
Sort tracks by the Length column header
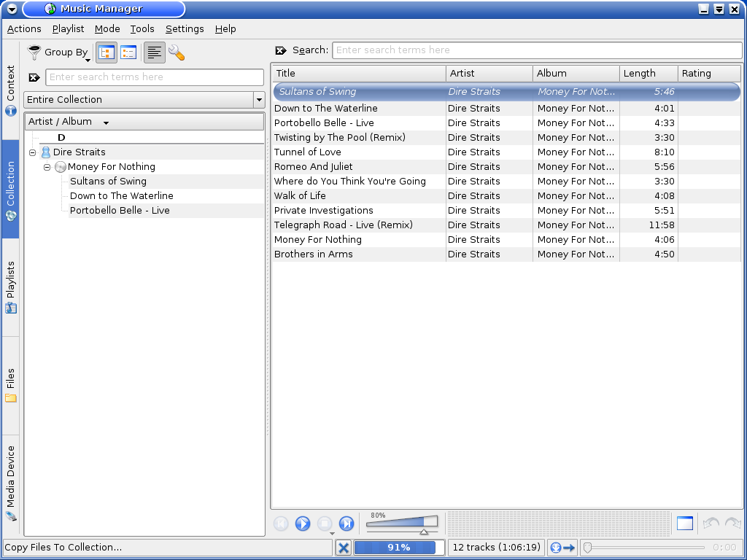pyautogui.click(x=648, y=74)
